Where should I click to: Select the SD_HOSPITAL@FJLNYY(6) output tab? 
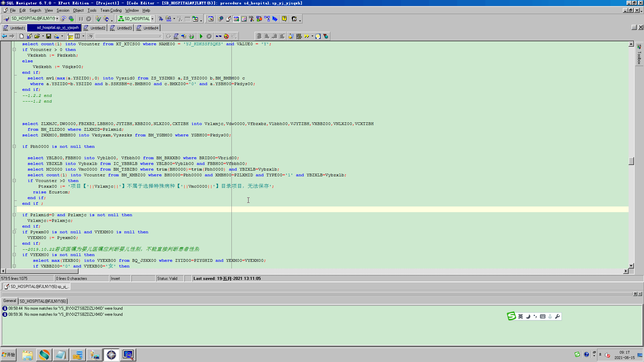43,301
